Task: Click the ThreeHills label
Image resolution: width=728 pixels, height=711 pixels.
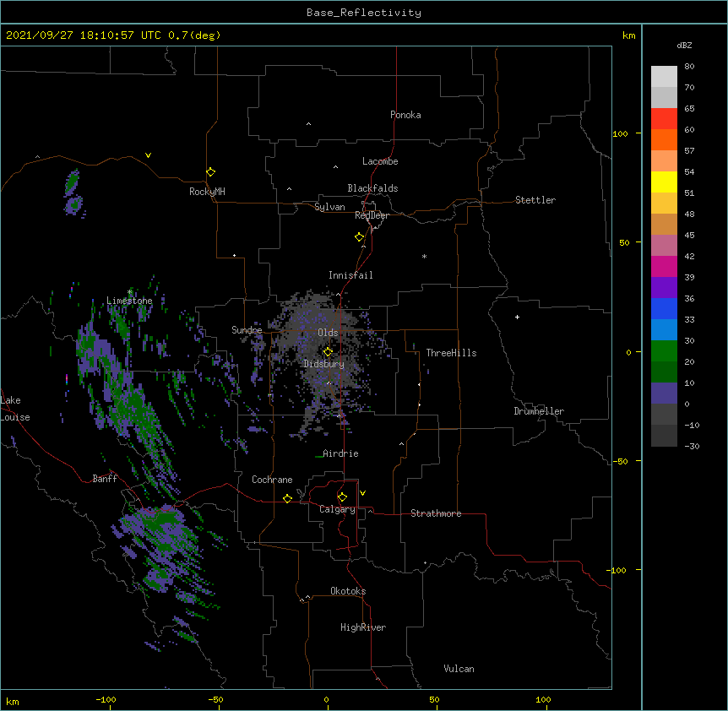Action: click(x=451, y=353)
